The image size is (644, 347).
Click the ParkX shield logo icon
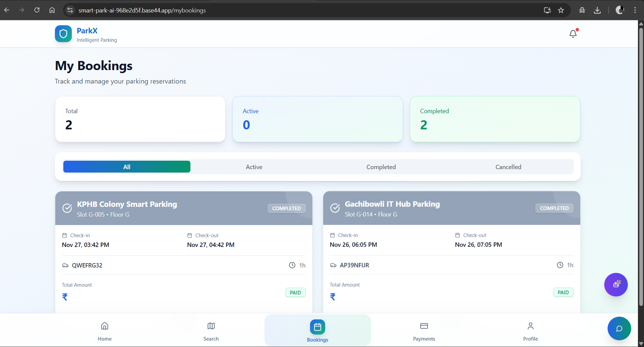click(63, 34)
